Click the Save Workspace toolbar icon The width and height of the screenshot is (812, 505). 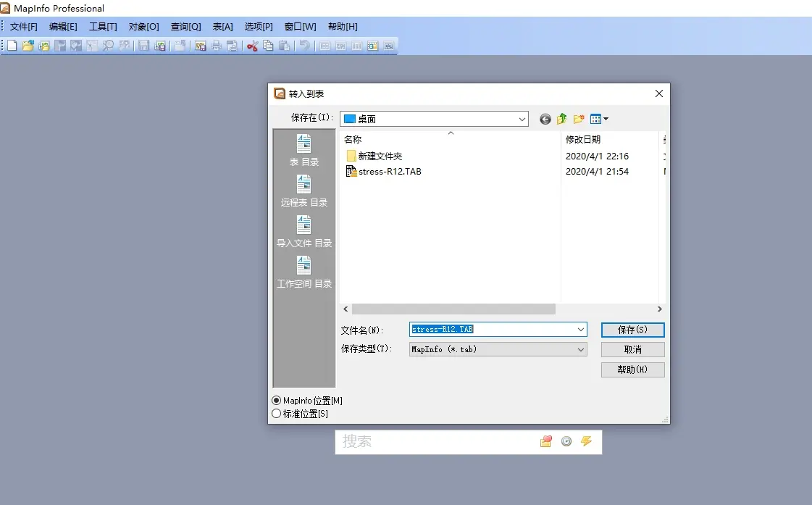coord(159,46)
